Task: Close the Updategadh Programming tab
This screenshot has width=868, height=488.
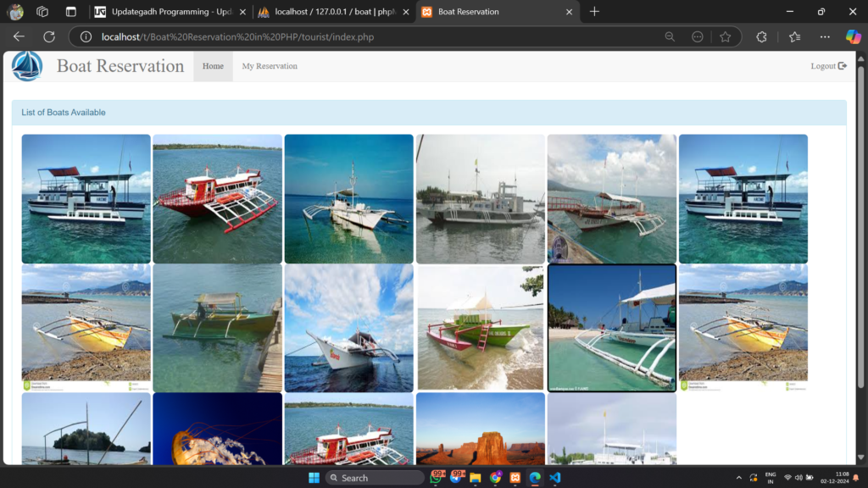Action: point(242,12)
